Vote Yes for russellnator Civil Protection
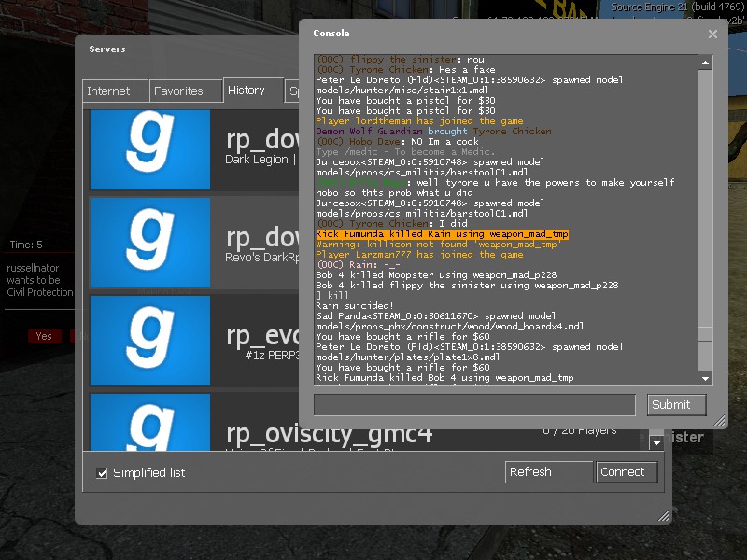The height and width of the screenshot is (560, 747). (44, 336)
